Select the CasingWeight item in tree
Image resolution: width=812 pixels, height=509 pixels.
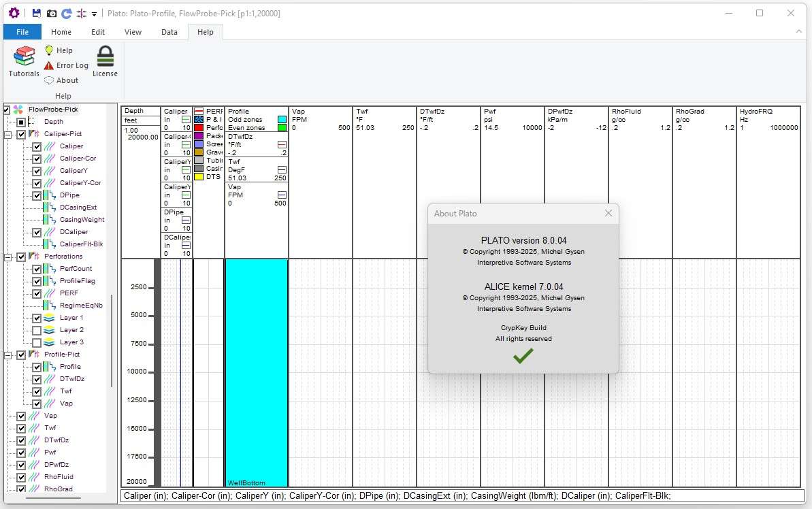click(82, 220)
